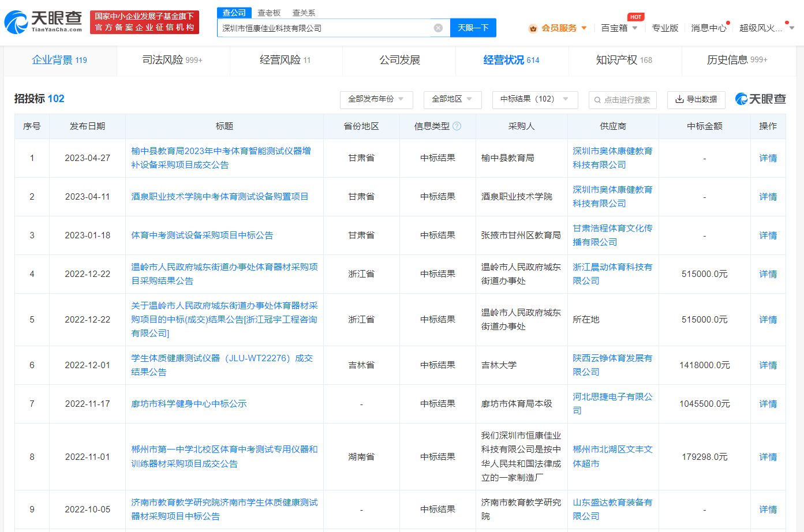This screenshot has width=804, height=532.
Task: Click the 招投标 102 section heading
Action: [x=39, y=99]
